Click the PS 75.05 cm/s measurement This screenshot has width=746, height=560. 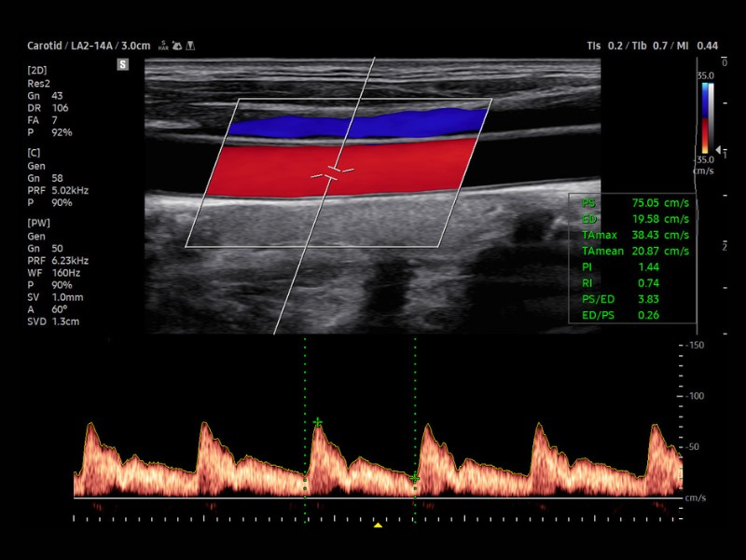[x=635, y=203]
